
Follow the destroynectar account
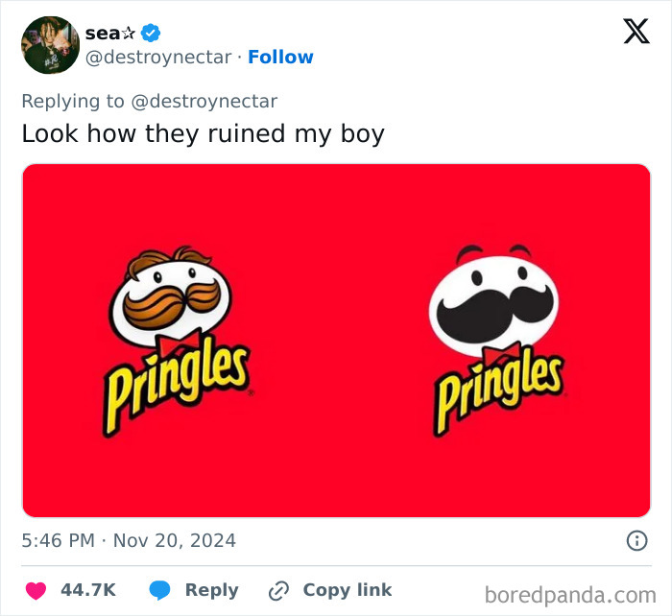280,58
